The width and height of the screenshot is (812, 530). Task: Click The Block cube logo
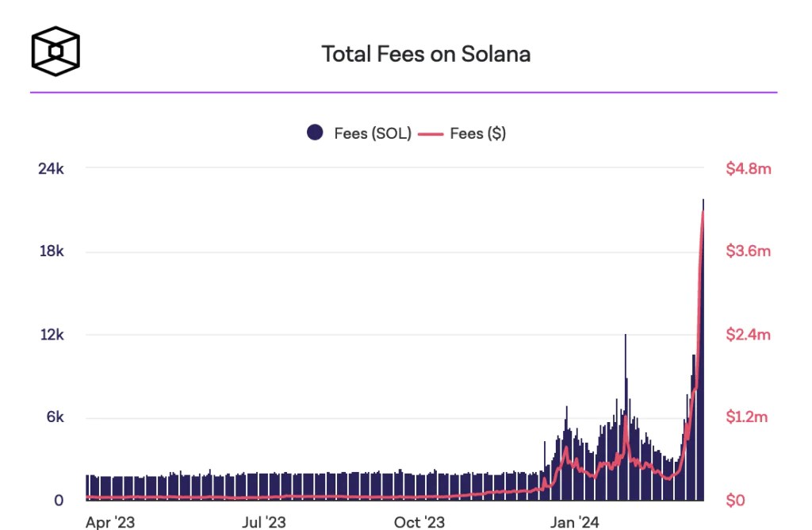coord(56,52)
